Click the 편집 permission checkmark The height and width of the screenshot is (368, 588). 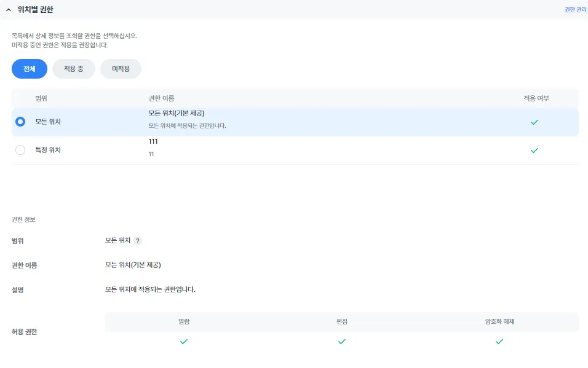[342, 342]
